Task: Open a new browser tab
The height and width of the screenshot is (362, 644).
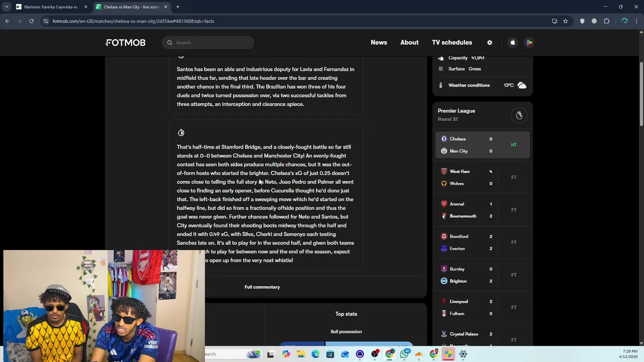Action: 178,7
